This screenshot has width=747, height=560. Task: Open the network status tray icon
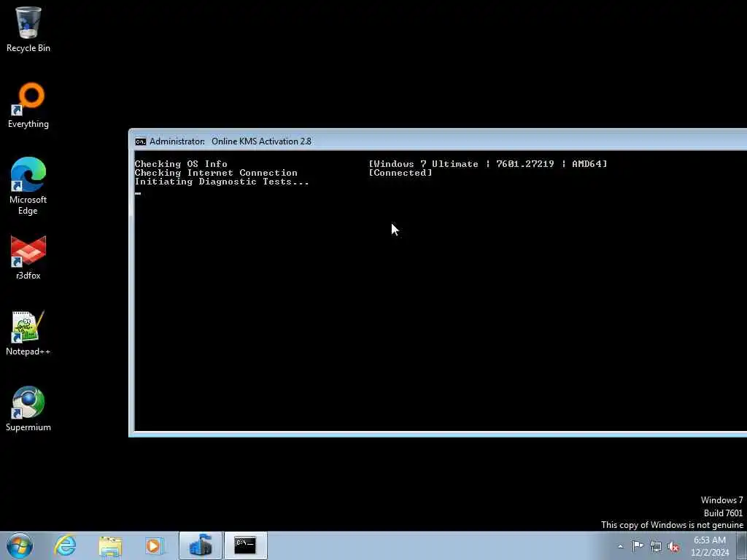click(x=656, y=546)
